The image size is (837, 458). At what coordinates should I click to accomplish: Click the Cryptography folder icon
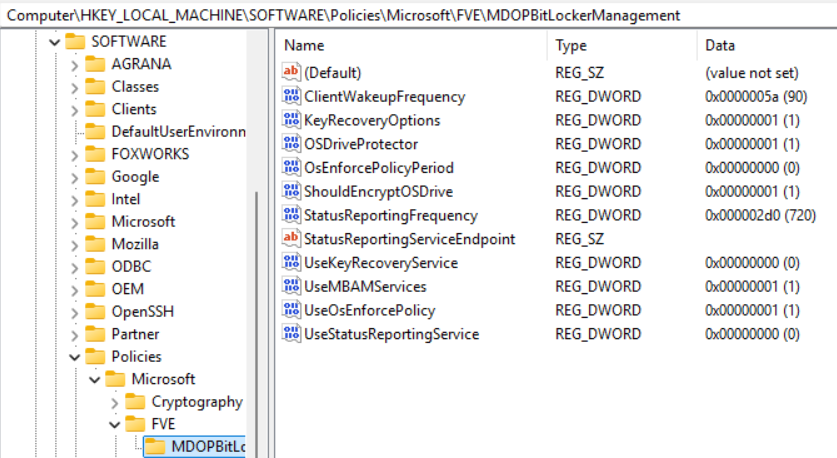coord(135,401)
